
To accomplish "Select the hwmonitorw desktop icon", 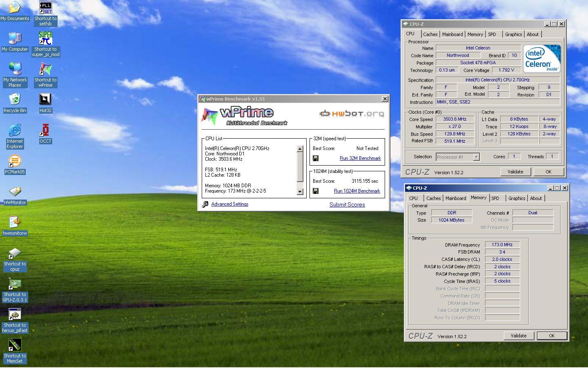I will pos(15,226).
